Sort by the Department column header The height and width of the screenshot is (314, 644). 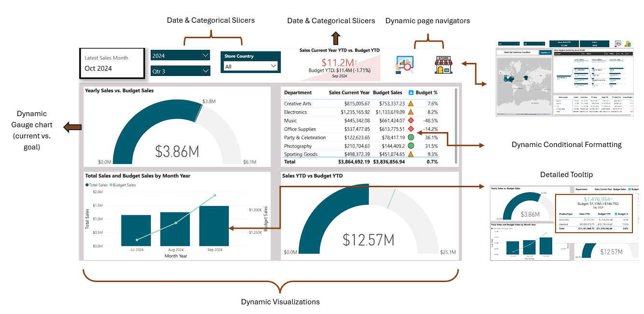point(298,92)
